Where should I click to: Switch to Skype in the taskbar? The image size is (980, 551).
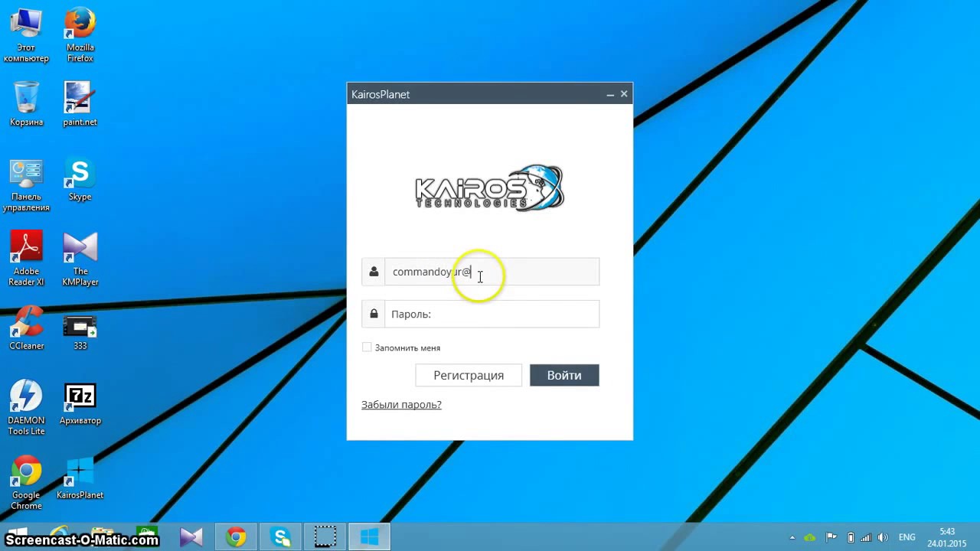[x=280, y=537]
